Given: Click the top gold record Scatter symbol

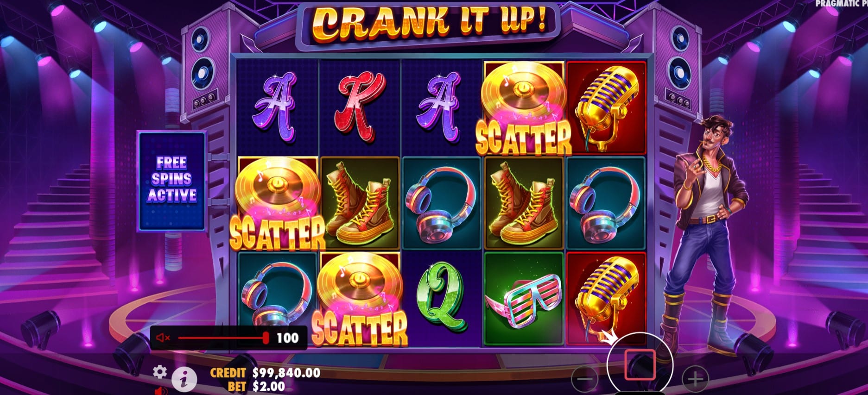Looking at the screenshot, I should click(524, 108).
